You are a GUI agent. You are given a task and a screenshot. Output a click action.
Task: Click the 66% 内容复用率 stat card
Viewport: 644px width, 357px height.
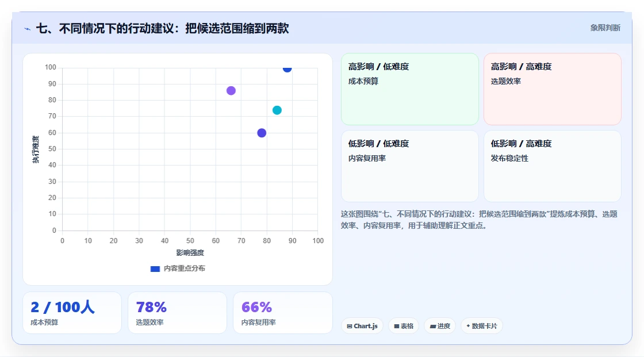click(282, 313)
